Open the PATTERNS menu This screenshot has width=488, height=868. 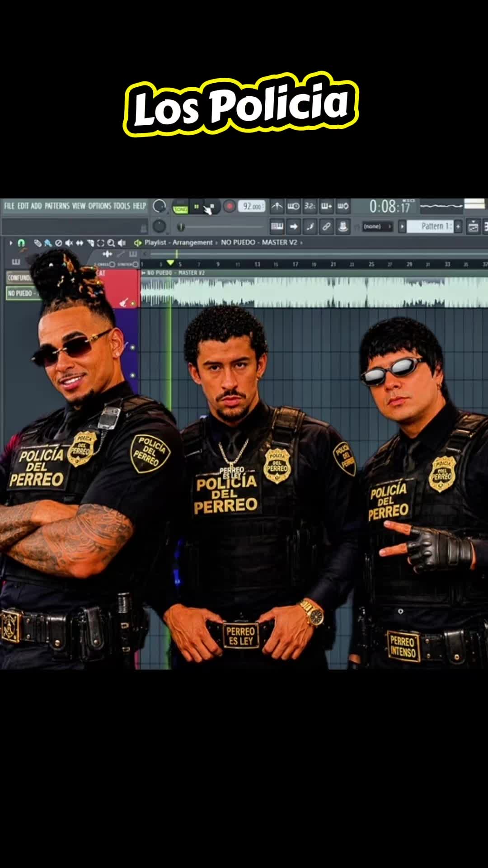coord(57,206)
